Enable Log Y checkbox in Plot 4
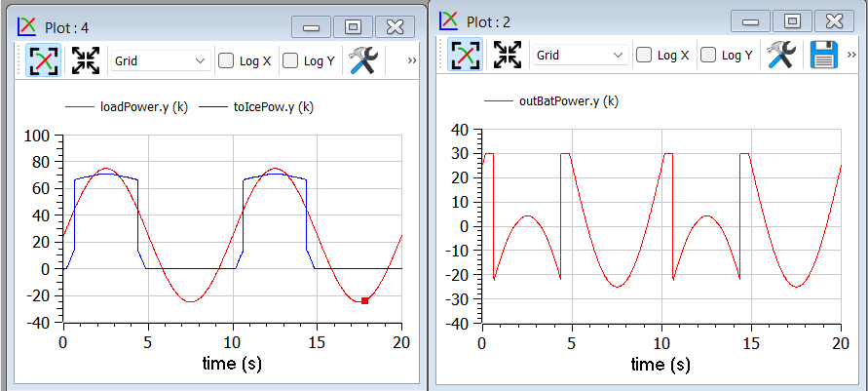 (x=290, y=60)
